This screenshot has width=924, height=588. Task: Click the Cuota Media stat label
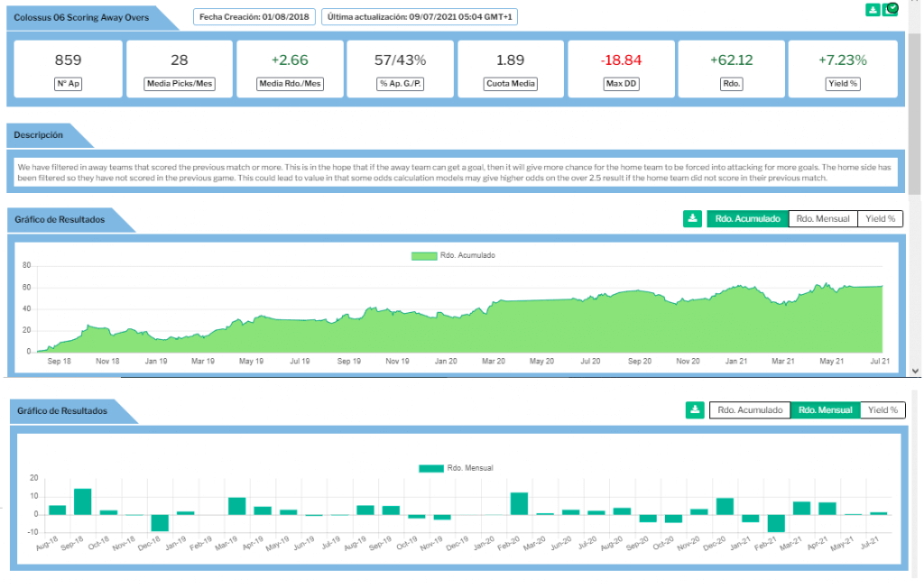512,84
